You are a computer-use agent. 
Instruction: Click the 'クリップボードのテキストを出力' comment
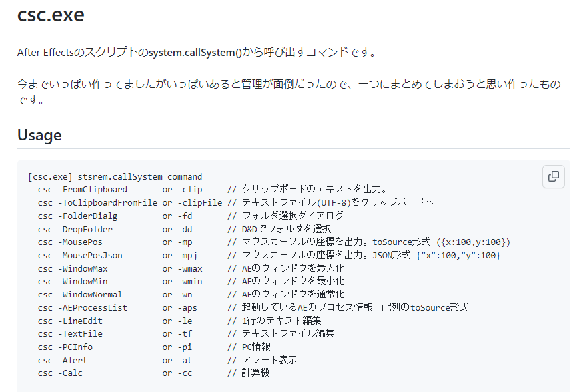(x=311, y=189)
